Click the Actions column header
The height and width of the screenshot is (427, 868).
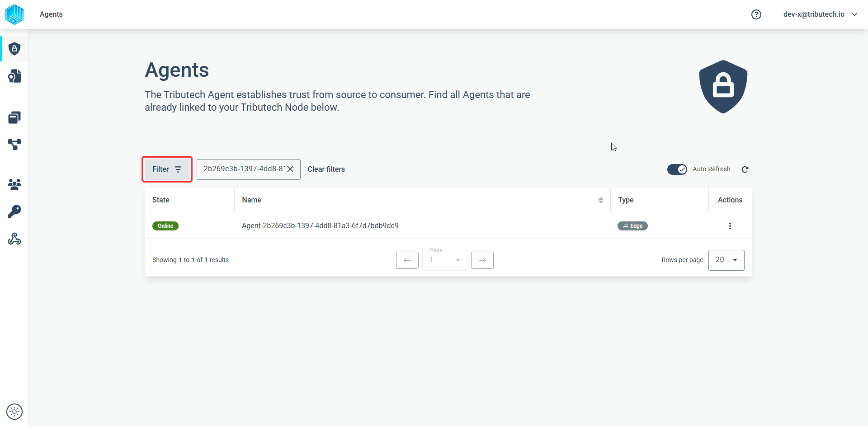(730, 200)
